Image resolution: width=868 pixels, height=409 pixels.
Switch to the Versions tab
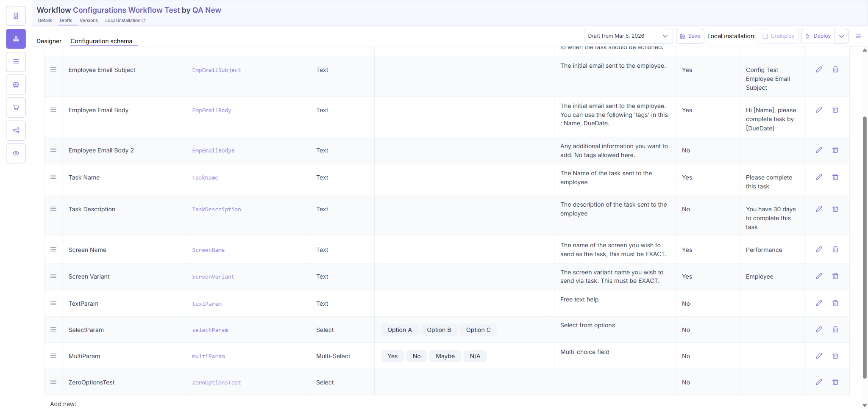(89, 20)
